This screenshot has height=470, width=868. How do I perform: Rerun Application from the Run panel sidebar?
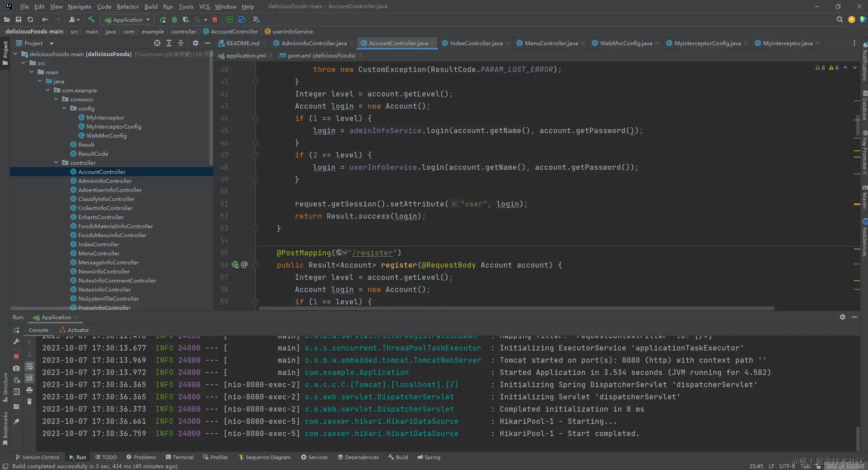(x=17, y=330)
